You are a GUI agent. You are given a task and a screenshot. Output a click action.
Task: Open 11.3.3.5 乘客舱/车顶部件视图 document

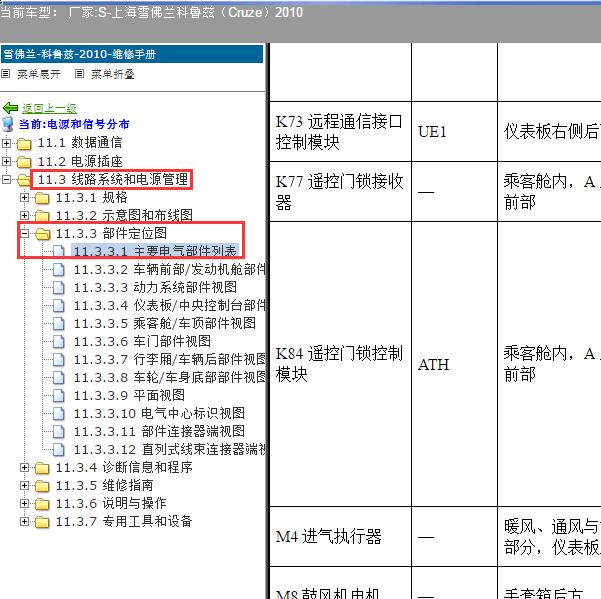164,323
